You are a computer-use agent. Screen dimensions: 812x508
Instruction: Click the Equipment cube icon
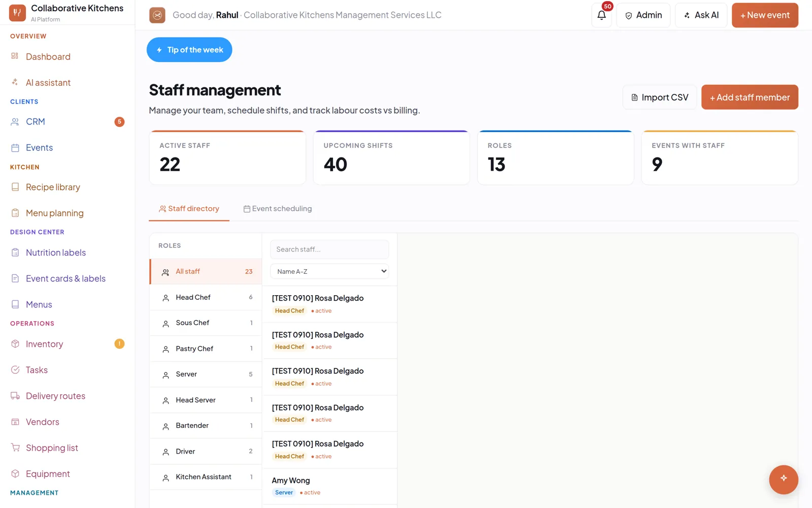(15, 473)
